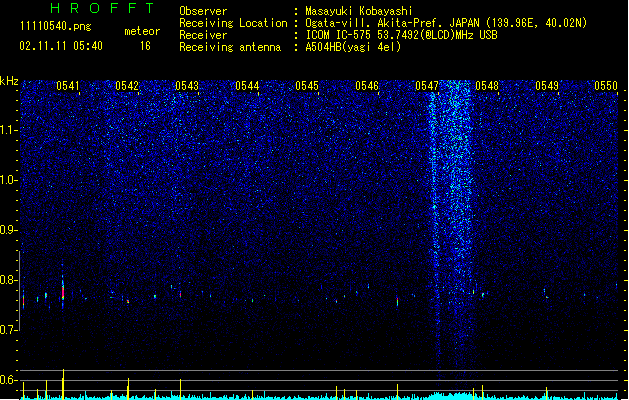The height and width of the screenshot is (400, 629).
Task: Click the Ogata-vill. Akita-Pref. JAPAN location text
Action: [x=446, y=23]
